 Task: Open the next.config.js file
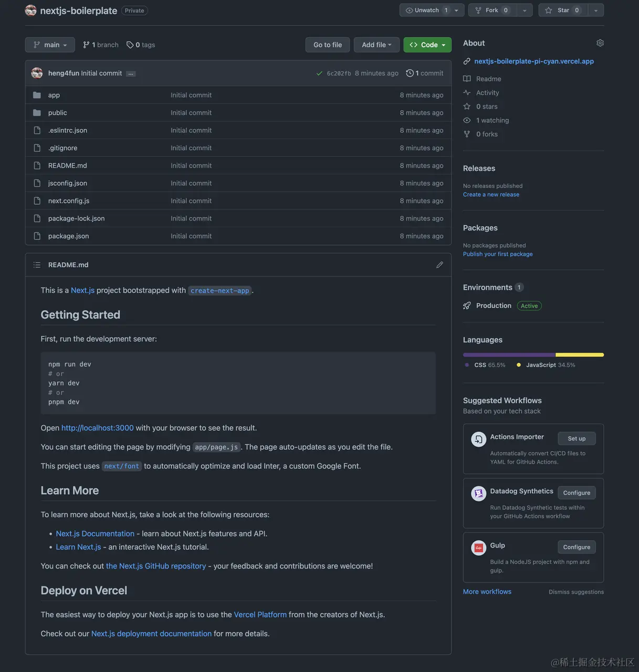69,201
